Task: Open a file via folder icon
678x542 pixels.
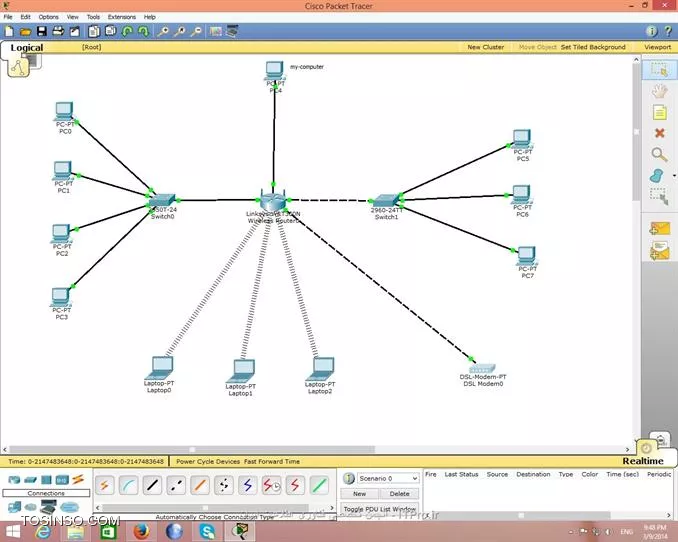Action: [x=25, y=32]
